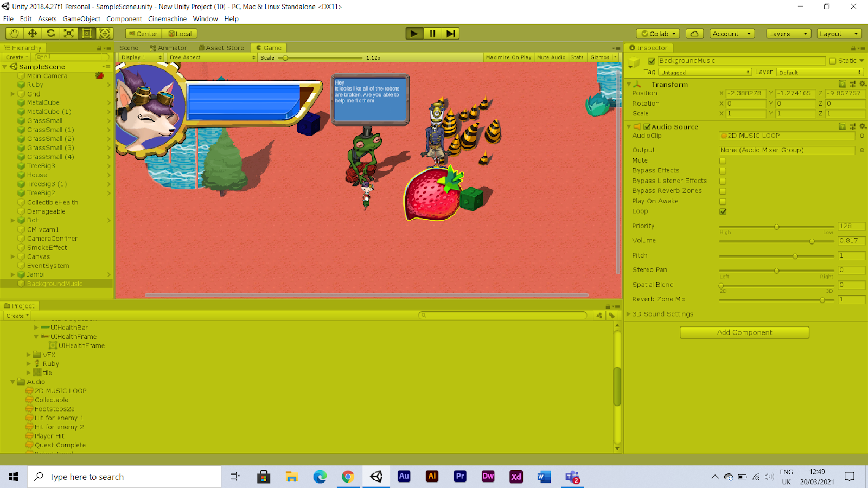Toggle Mute Audio button

click(551, 57)
